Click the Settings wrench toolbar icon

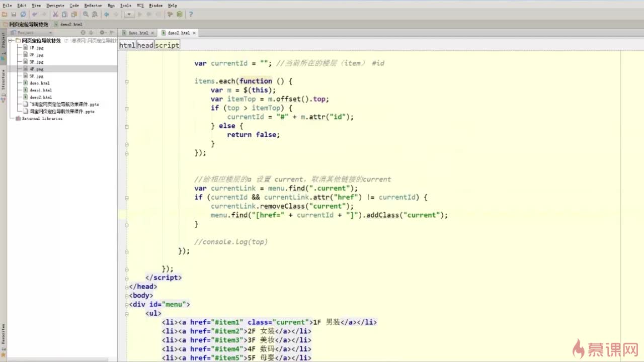tap(171, 15)
